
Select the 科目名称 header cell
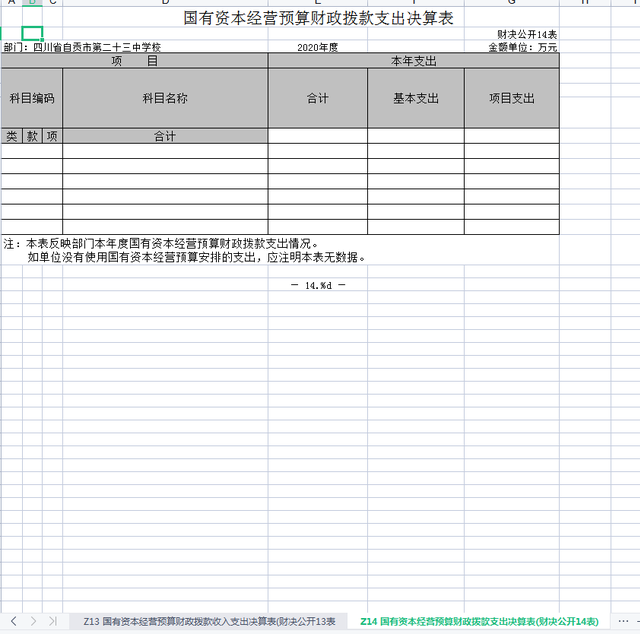click(x=165, y=98)
